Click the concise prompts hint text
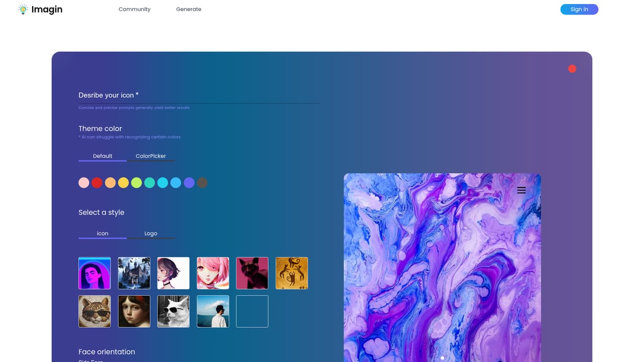Screen dimensions: 644x362 click(x=134, y=108)
